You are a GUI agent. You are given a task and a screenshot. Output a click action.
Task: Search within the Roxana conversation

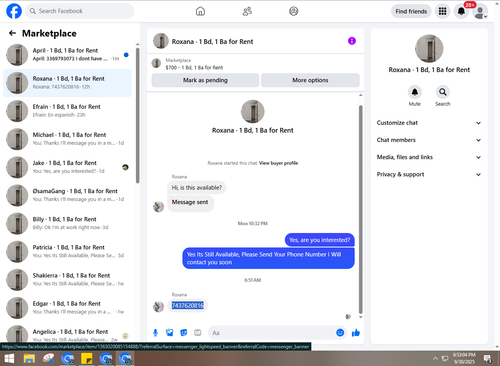[x=443, y=92]
